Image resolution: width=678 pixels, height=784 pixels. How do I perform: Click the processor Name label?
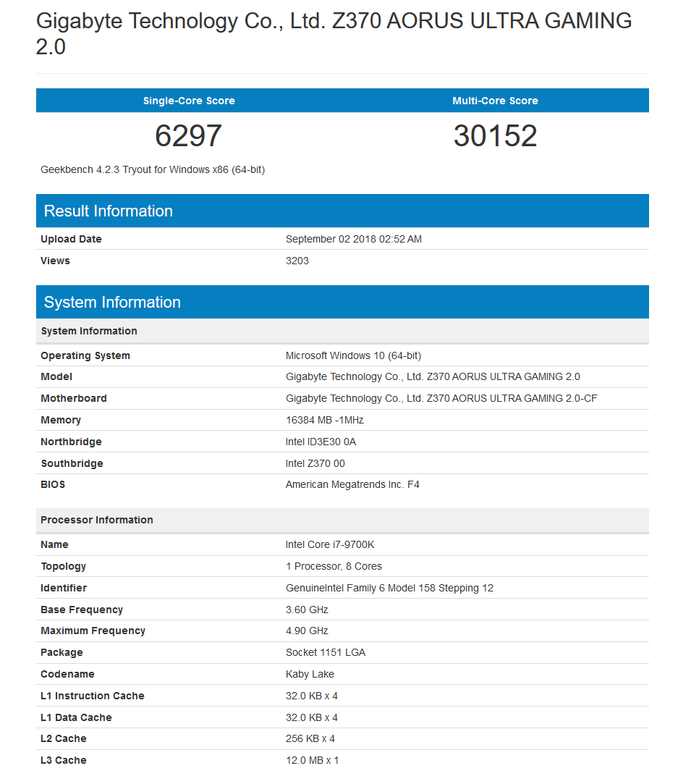54,544
